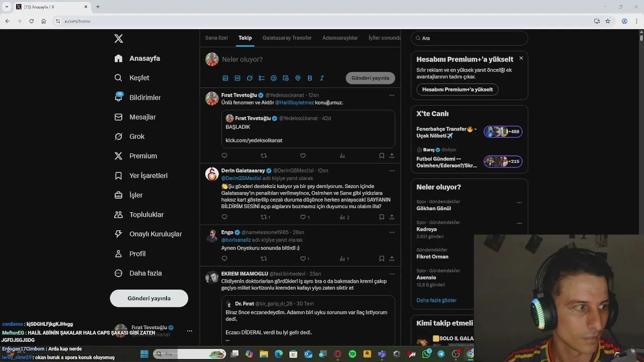644x362 pixels.
Task: Click the sidebar Gönderi yayınla button
Action: click(x=149, y=298)
